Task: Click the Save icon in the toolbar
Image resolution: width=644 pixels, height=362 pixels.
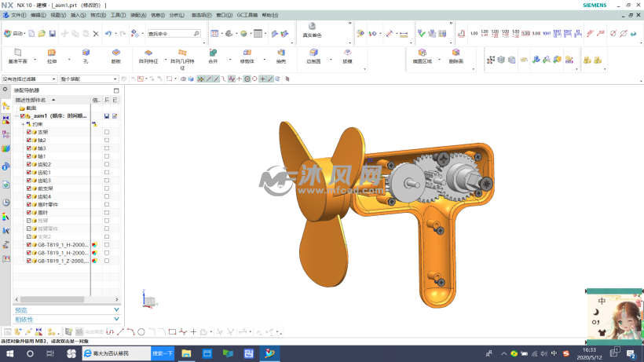Action: [x=53, y=34]
